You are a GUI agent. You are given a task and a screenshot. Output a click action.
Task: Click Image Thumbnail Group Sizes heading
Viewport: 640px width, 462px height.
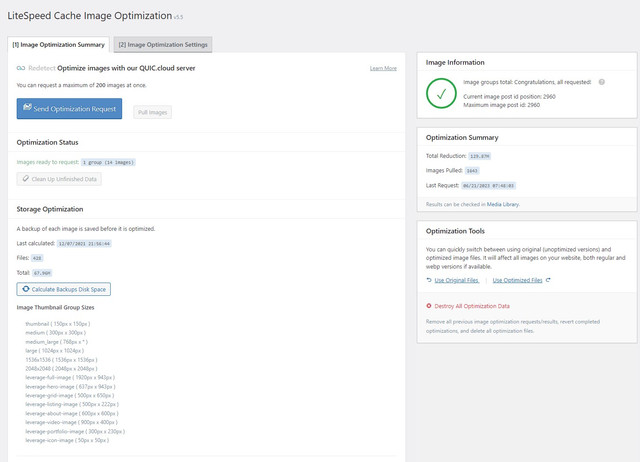tap(56, 307)
